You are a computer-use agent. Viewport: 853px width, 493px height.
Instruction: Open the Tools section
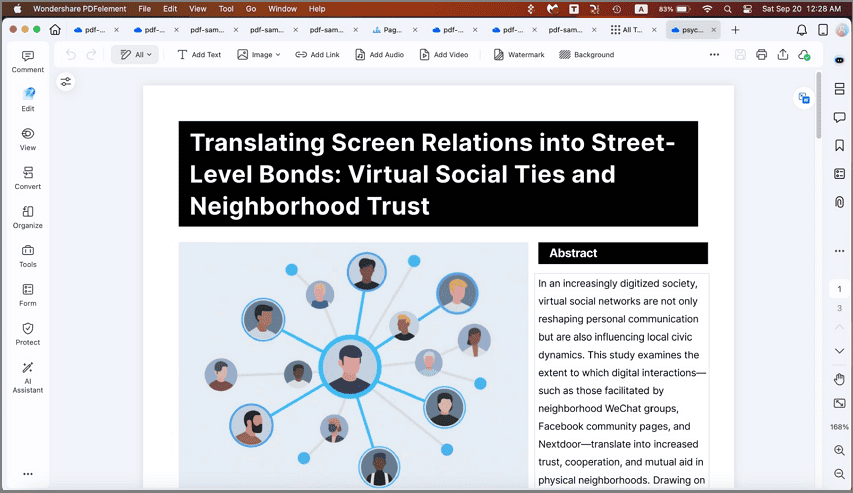tap(28, 256)
